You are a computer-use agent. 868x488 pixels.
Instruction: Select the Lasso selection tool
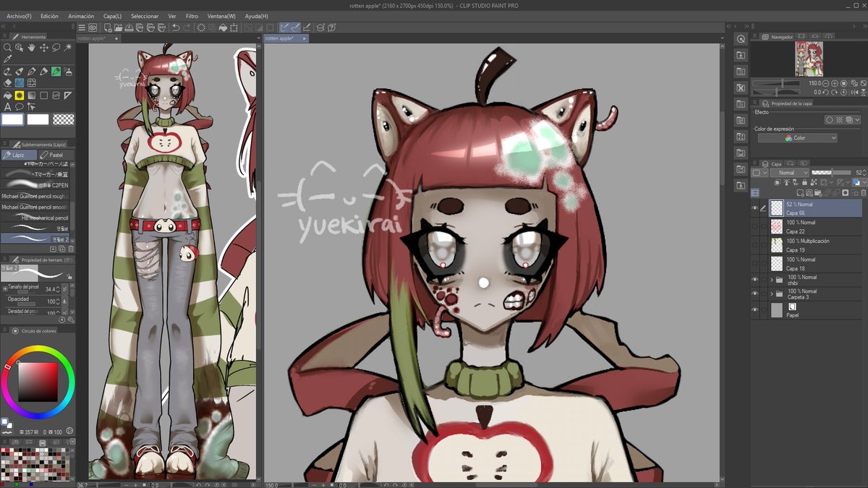tap(56, 48)
